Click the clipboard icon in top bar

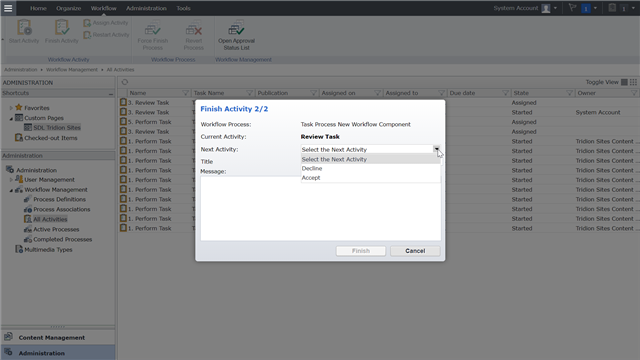(612, 8)
